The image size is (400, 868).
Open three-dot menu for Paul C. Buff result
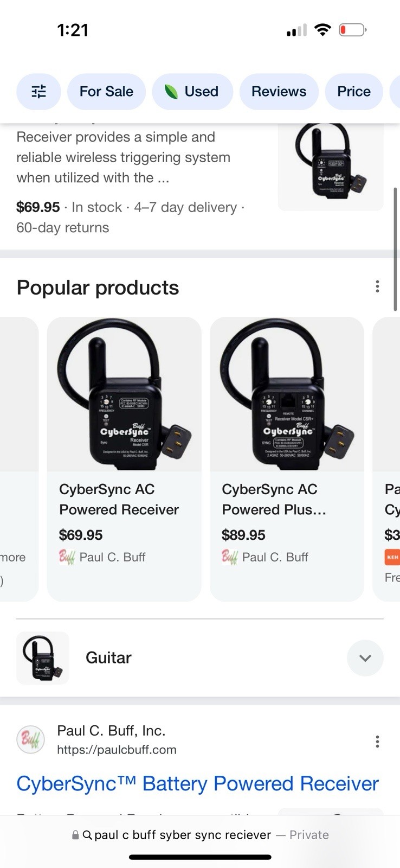pos(377,742)
